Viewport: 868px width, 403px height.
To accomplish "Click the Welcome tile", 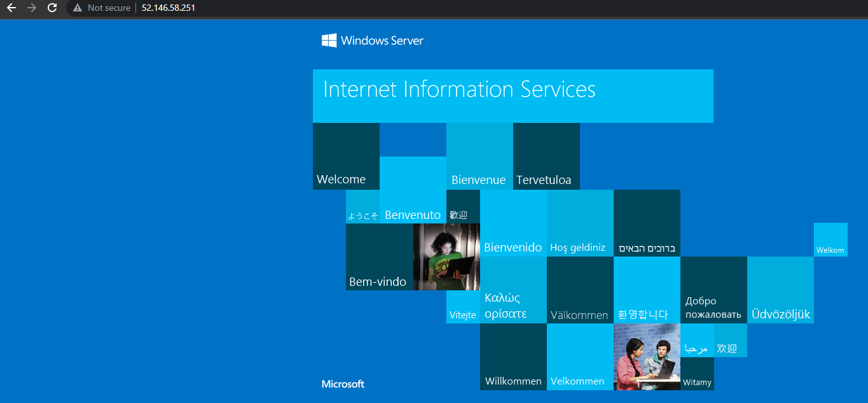I will 346,157.
